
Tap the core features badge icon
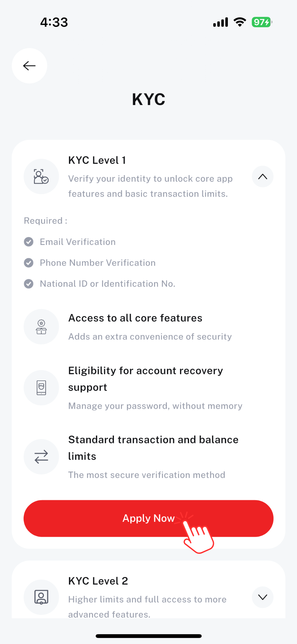[41, 327]
